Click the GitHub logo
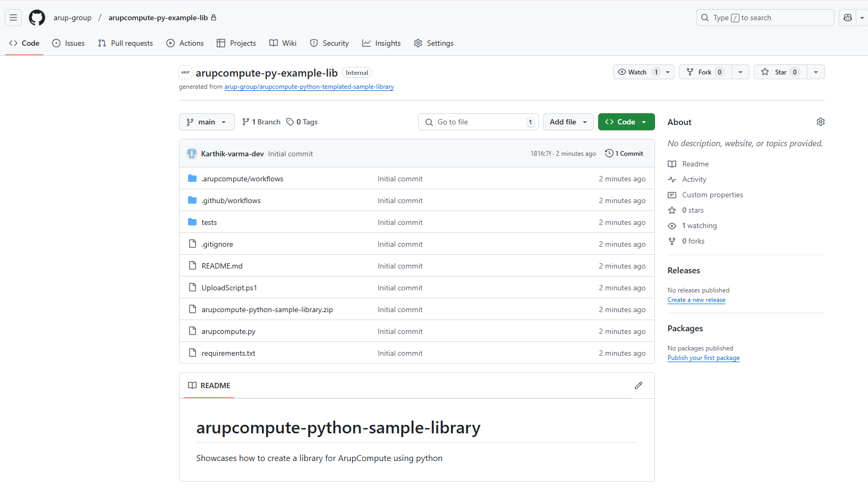868x486 pixels. [x=37, y=18]
